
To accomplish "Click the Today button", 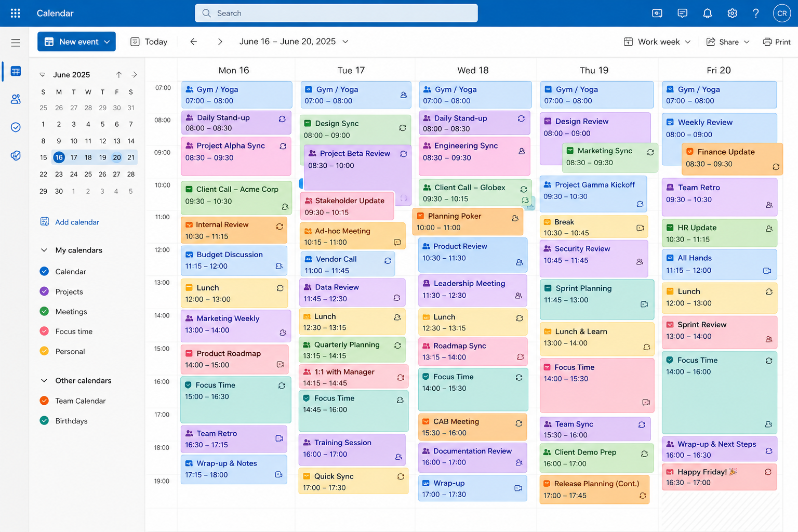I will click(x=149, y=42).
